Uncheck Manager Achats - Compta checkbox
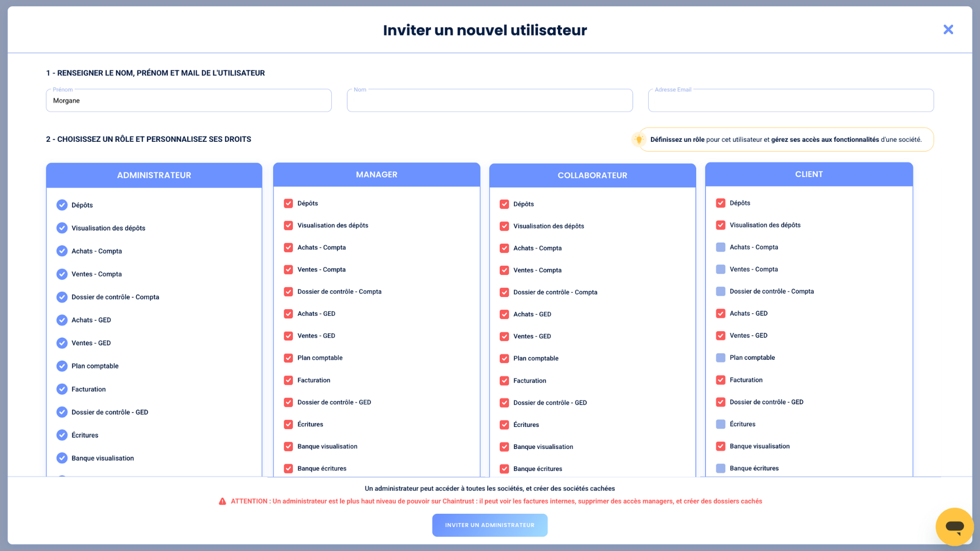This screenshot has width=980, height=551. click(x=288, y=247)
